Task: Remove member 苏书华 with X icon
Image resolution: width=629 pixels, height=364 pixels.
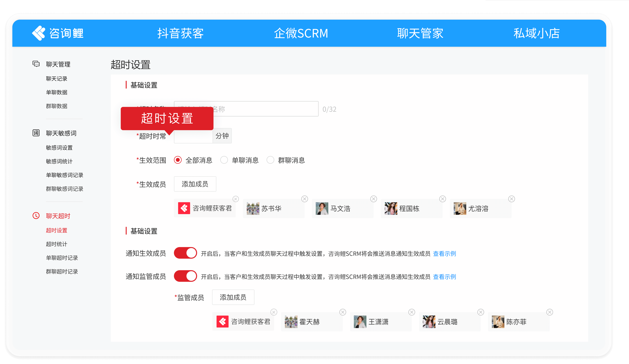Action: [x=304, y=199]
